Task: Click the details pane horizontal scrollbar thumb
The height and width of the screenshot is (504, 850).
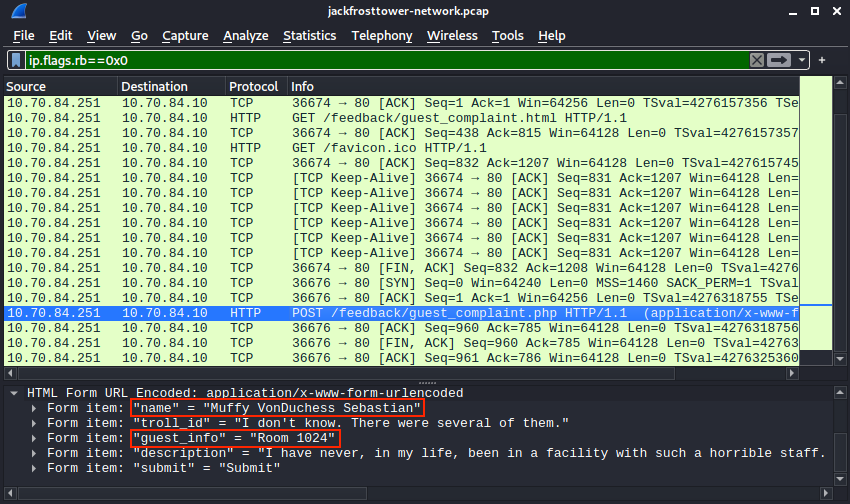Action: (x=192, y=493)
